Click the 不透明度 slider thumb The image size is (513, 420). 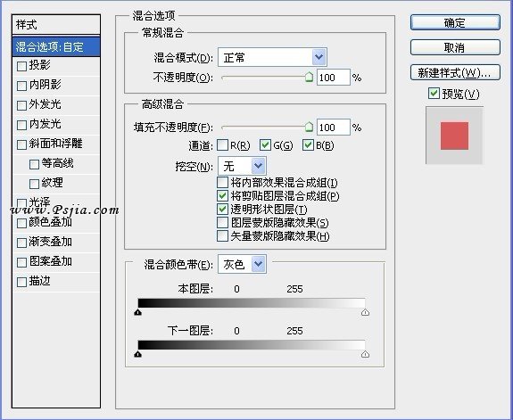click(309, 78)
